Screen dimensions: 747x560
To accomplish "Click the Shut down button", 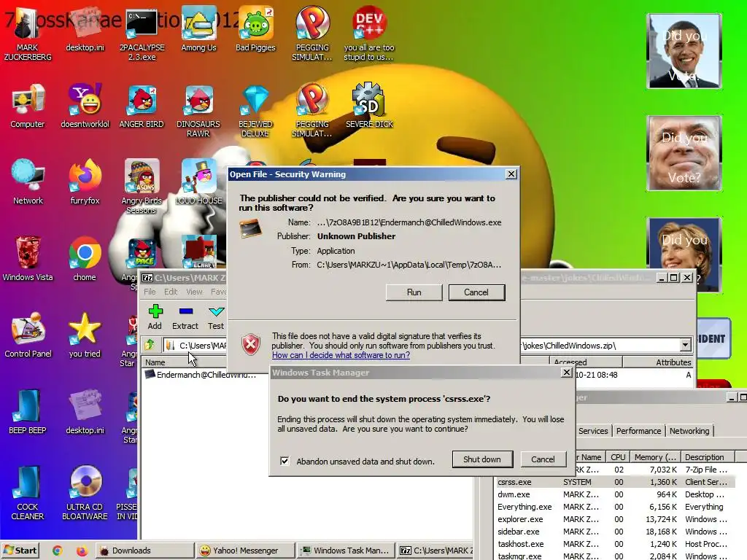I will click(x=482, y=459).
